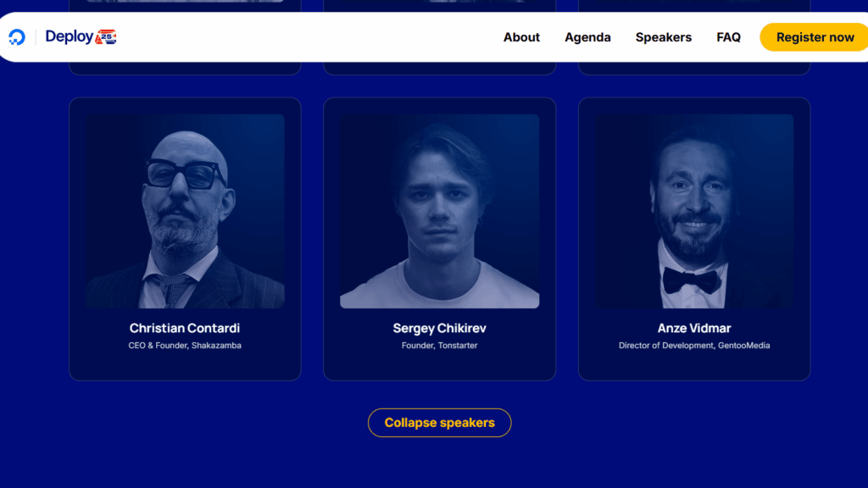Open Sergey Chikirev's photo
The width and height of the screenshot is (868, 488).
point(440,211)
